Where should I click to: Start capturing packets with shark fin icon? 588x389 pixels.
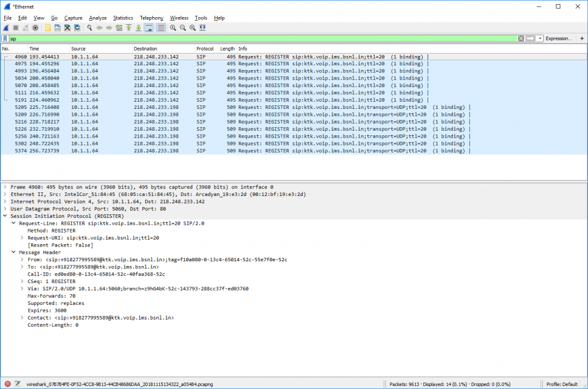click(x=6, y=28)
